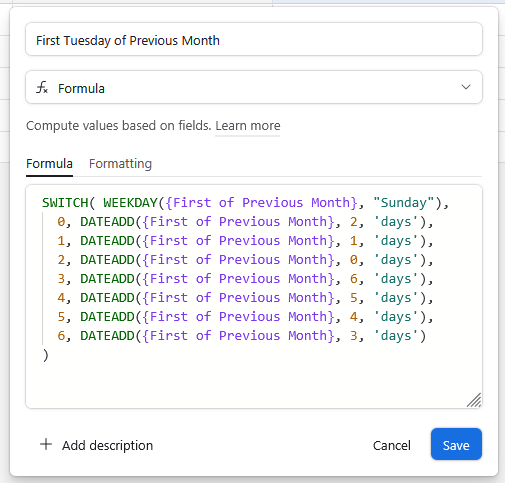
Task: Click the WEEKDAY function in the formula
Action: pyautogui.click(x=130, y=203)
